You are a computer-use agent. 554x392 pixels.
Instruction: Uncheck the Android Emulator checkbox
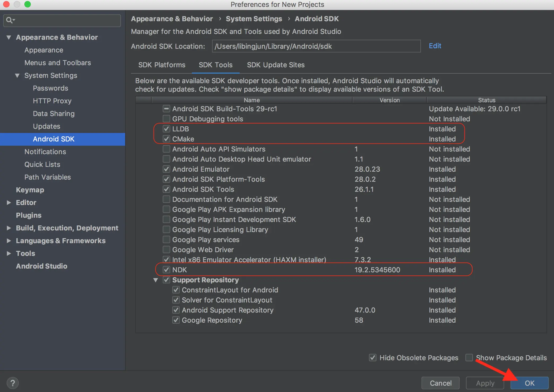pyautogui.click(x=166, y=169)
